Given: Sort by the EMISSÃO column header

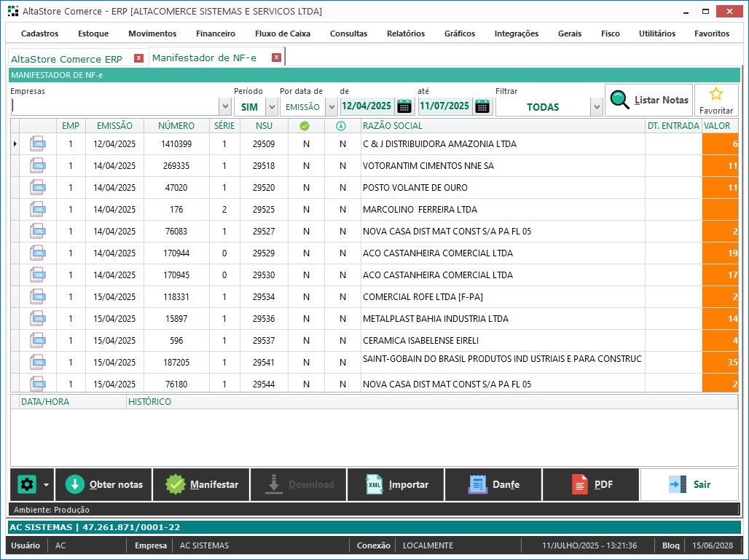Looking at the screenshot, I should (x=114, y=126).
